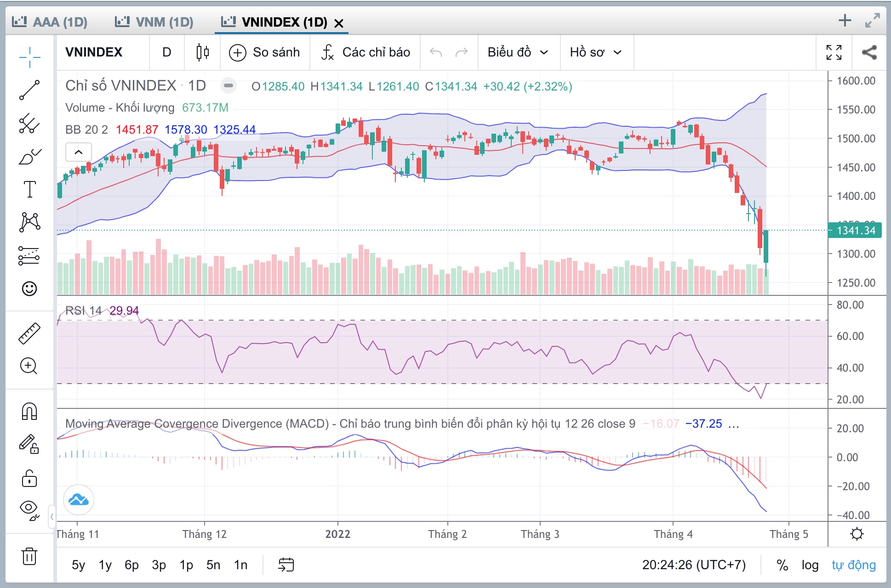Click the VNINDEX symbol search field
The height and width of the screenshot is (588, 891).
(x=103, y=52)
